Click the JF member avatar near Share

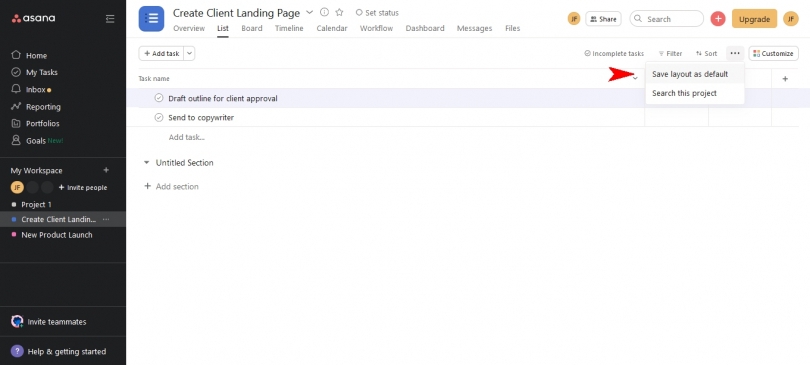(574, 19)
